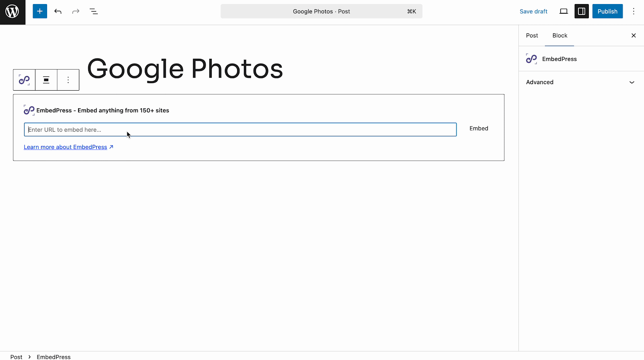Open the block alignment control
This screenshot has height=360, width=644.
(46, 80)
